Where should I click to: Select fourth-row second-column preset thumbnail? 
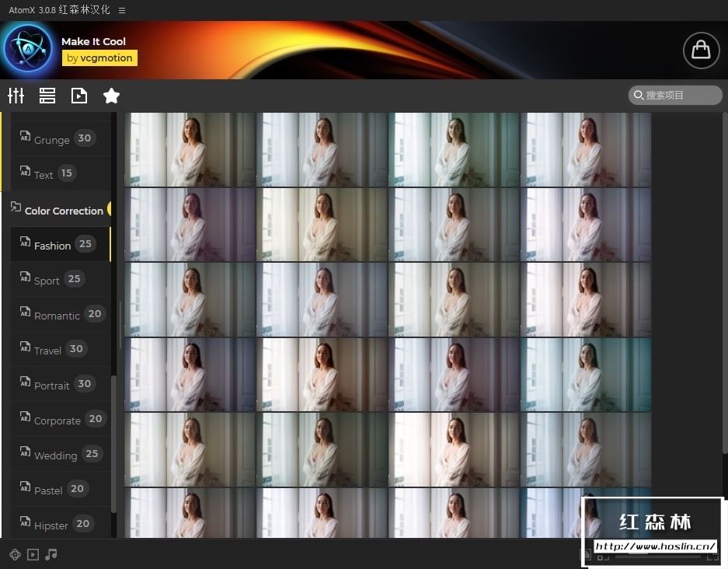pyautogui.click(x=322, y=375)
